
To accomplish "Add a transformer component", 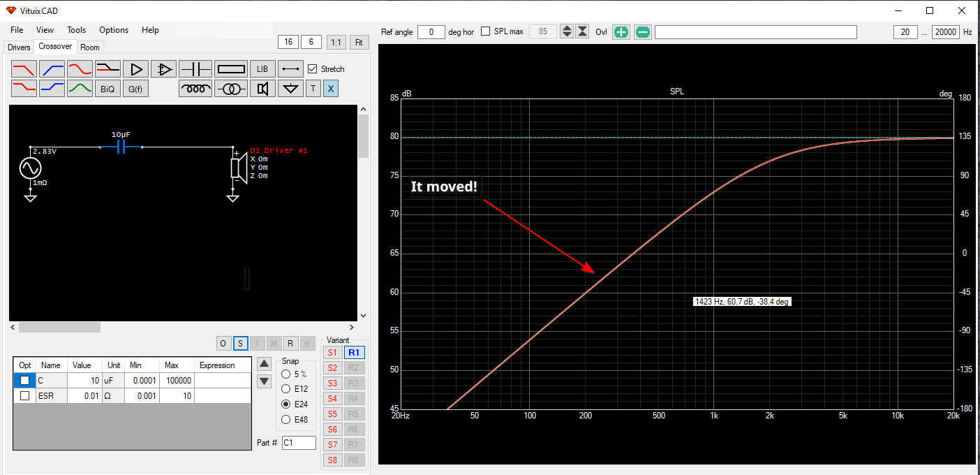I will click(x=230, y=89).
